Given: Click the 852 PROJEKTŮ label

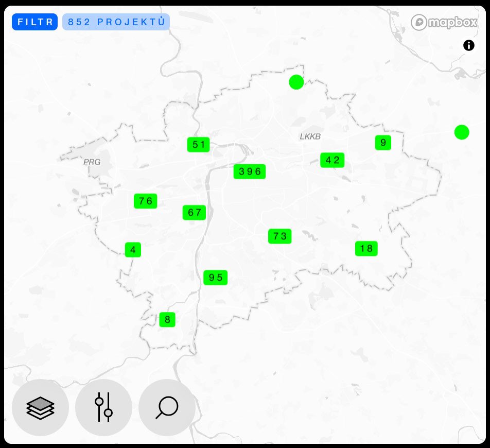Looking at the screenshot, I should pyautogui.click(x=116, y=22).
